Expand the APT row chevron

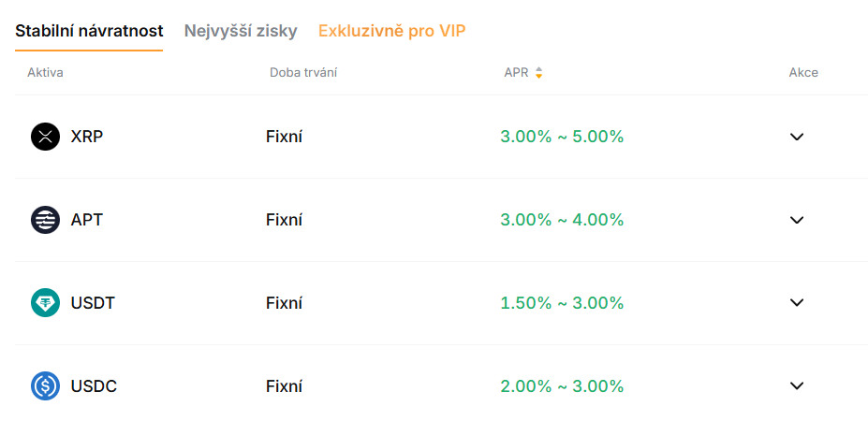pos(797,220)
